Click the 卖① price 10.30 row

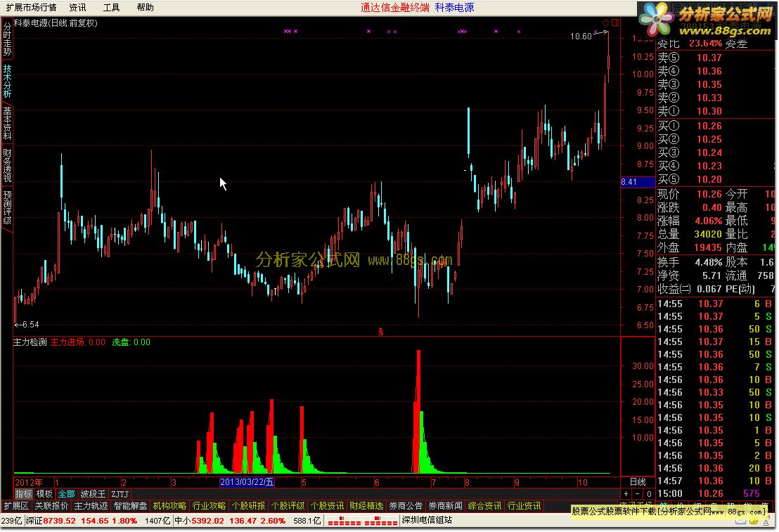pos(716,111)
